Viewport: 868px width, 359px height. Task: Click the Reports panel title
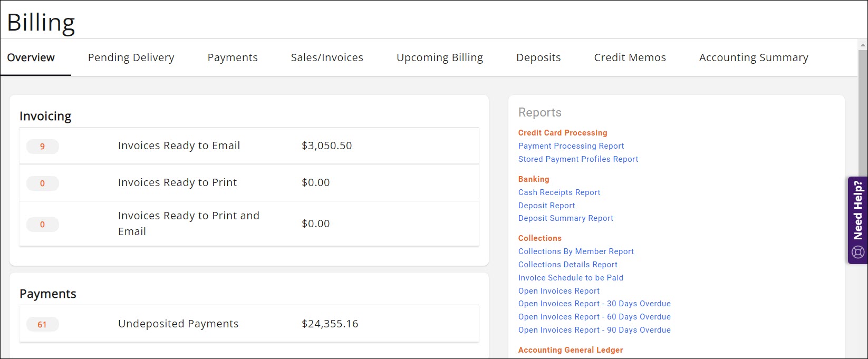click(539, 112)
